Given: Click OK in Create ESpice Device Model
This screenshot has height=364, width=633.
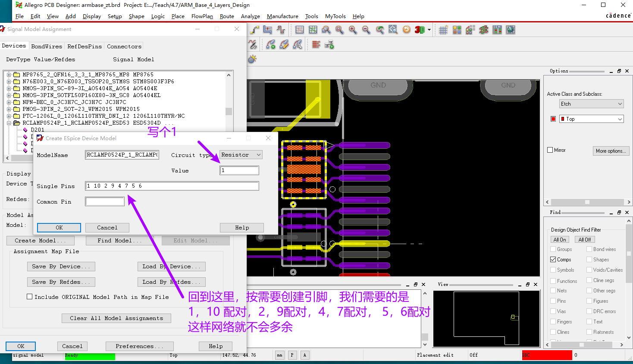Looking at the screenshot, I should coord(59,228).
